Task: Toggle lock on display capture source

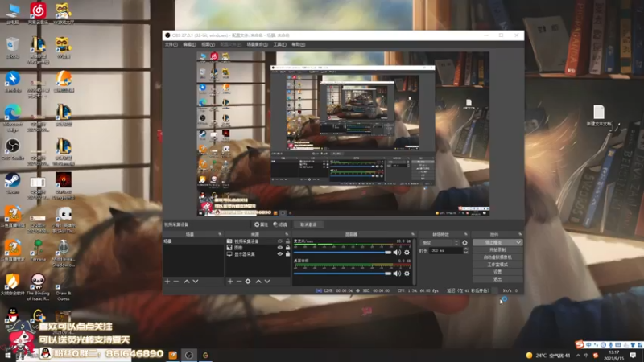Action: (x=287, y=254)
